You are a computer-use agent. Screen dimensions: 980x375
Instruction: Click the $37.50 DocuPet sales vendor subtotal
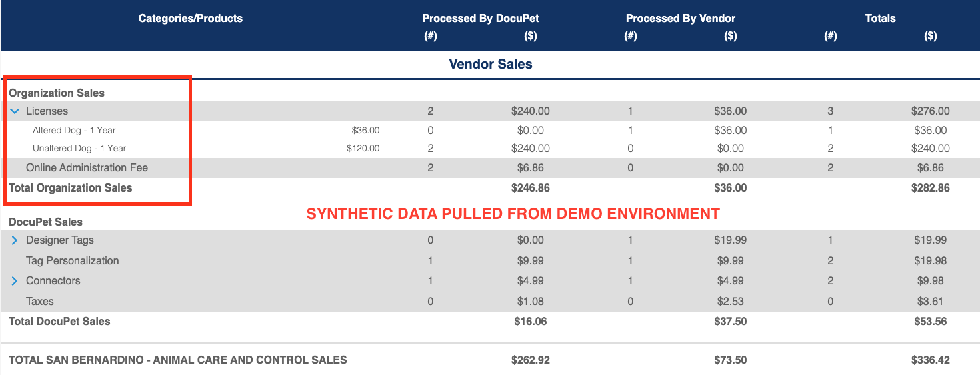(x=731, y=322)
